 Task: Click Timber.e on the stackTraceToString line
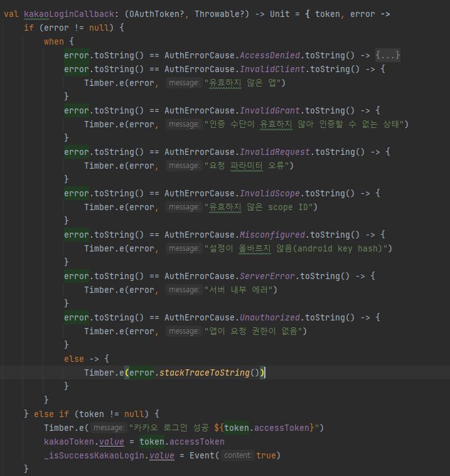point(104,373)
